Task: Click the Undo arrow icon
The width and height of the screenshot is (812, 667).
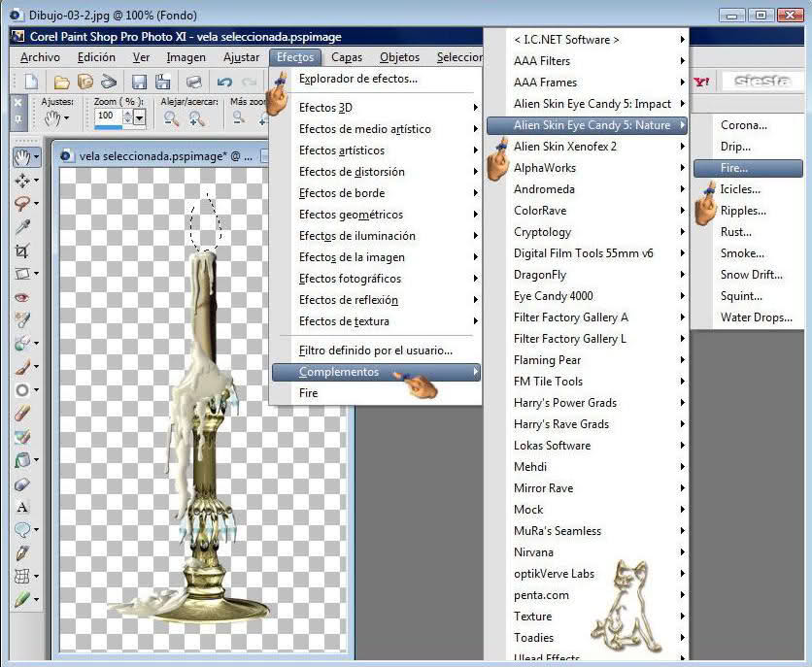Action: point(224,82)
